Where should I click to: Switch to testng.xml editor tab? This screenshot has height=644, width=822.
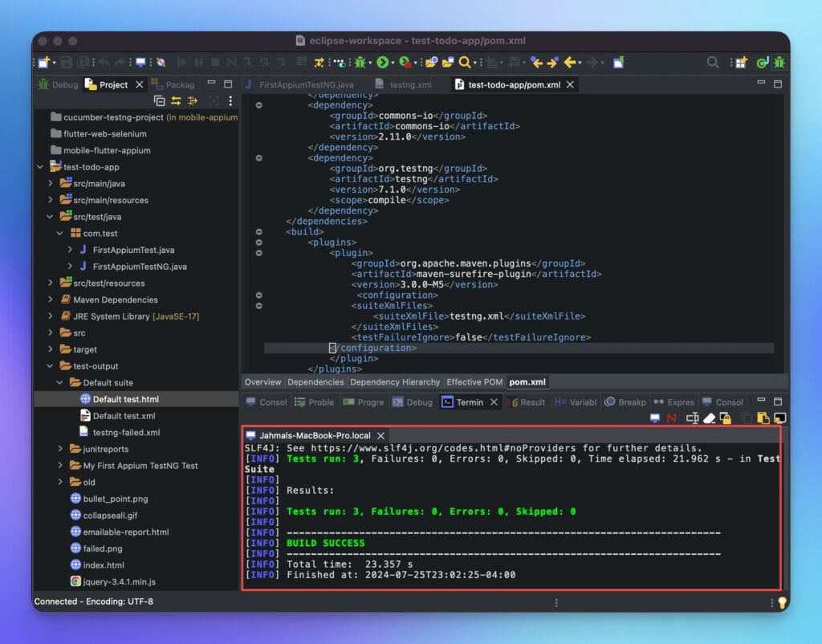coord(404,84)
